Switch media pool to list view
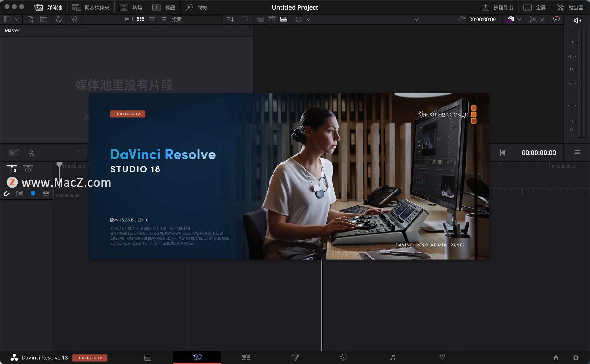Image resolution: width=590 pixels, height=364 pixels. tap(163, 19)
